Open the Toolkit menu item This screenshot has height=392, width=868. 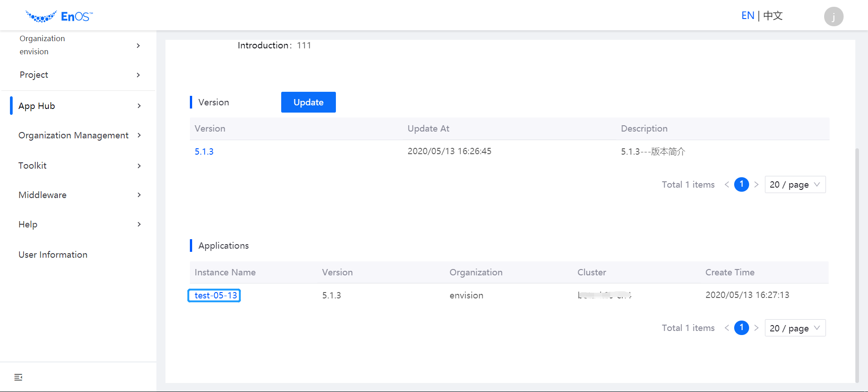[x=33, y=166]
